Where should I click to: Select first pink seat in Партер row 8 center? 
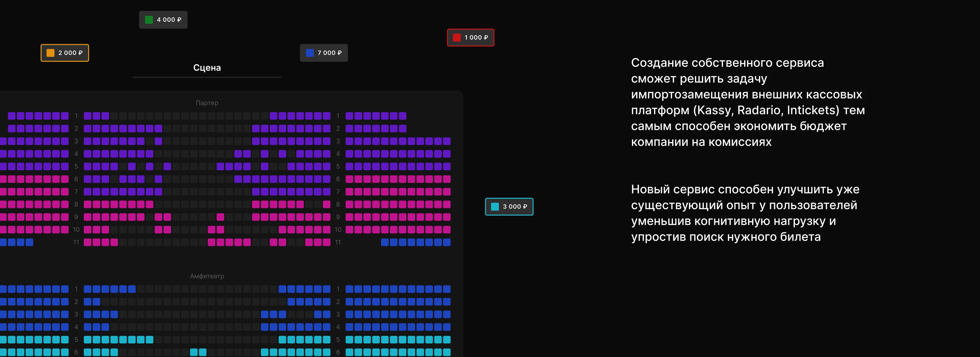tap(87, 205)
